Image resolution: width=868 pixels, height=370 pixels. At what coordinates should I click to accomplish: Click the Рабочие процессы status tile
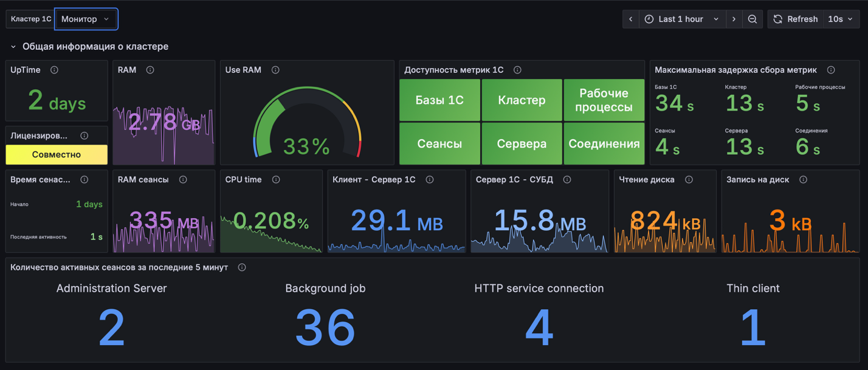pos(604,100)
